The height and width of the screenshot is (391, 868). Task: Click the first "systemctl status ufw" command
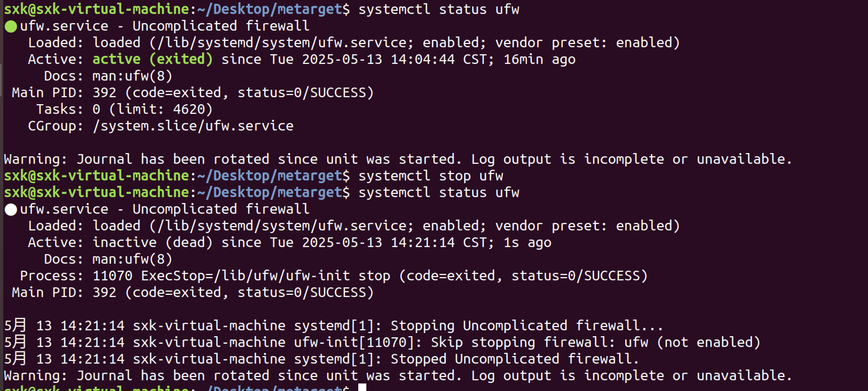438,9
